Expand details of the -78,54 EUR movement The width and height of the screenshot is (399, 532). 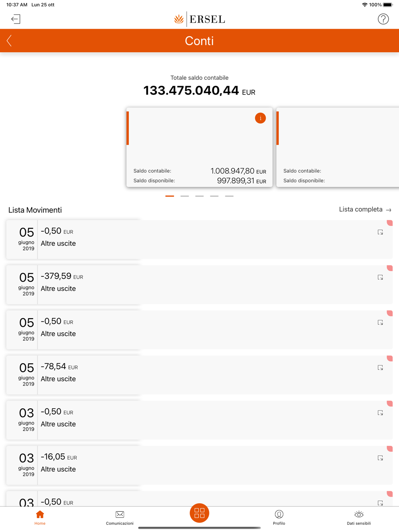point(380,368)
